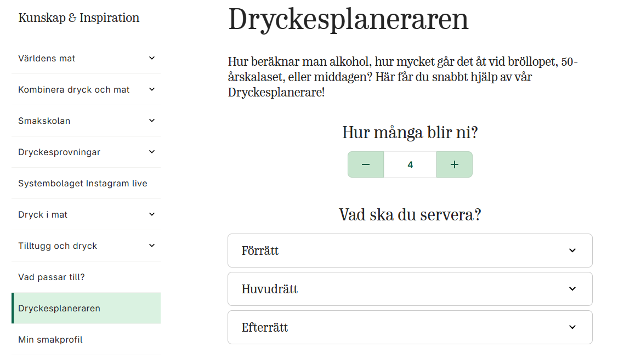Click the chevron next to Efterrätt
The width and height of the screenshot is (630, 364).
572,327
